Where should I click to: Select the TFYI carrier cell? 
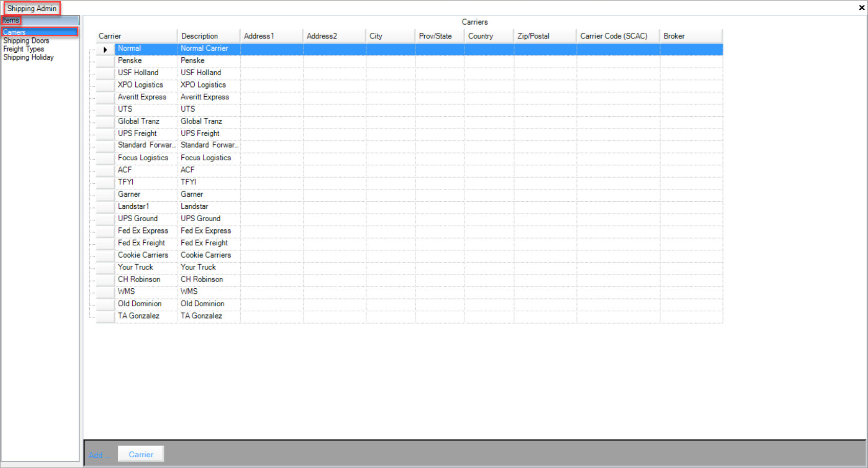(x=146, y=182)
